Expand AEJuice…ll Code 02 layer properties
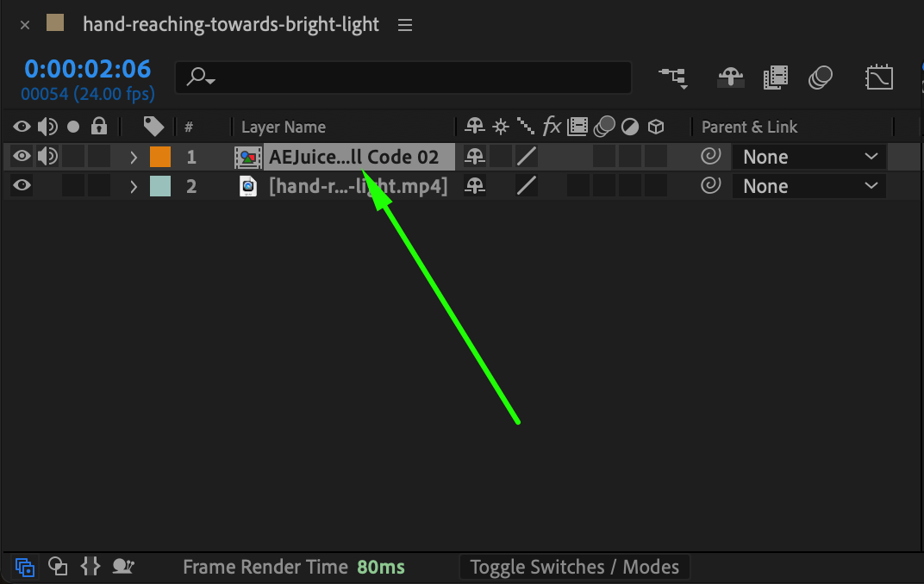924x584 pixels. (134, 157)
